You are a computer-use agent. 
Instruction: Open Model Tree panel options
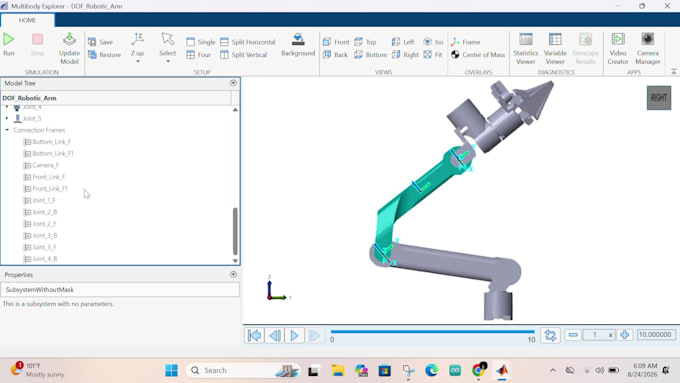point(233,83)
